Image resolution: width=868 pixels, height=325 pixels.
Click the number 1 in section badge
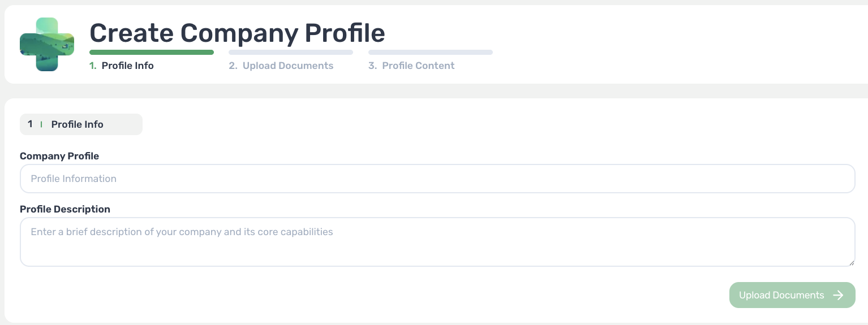(x=30, y=124)
